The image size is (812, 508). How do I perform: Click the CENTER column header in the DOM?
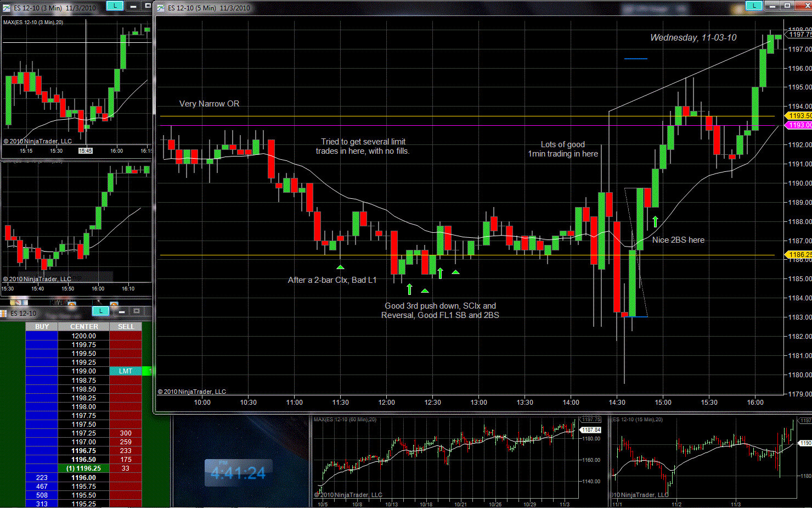83,327
